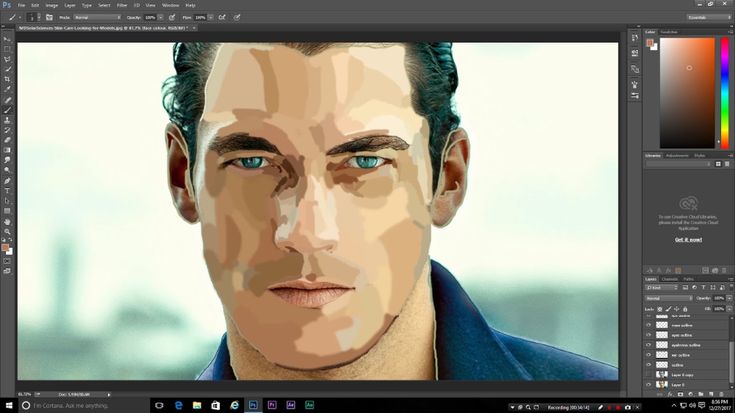Screen dimensions: 735x413
Task: Select the Path Selection tool
Action: (7, 201)
